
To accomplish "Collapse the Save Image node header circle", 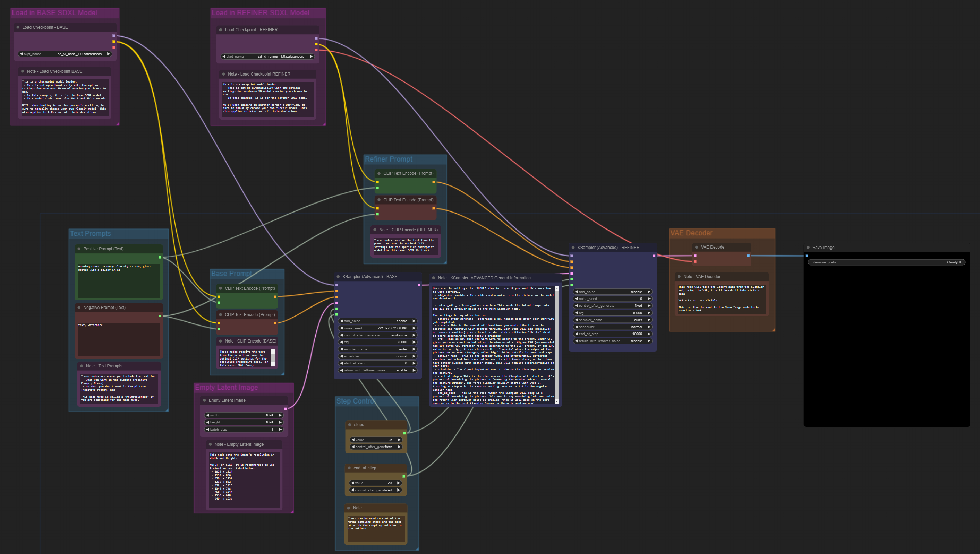I will pos(808,247).
